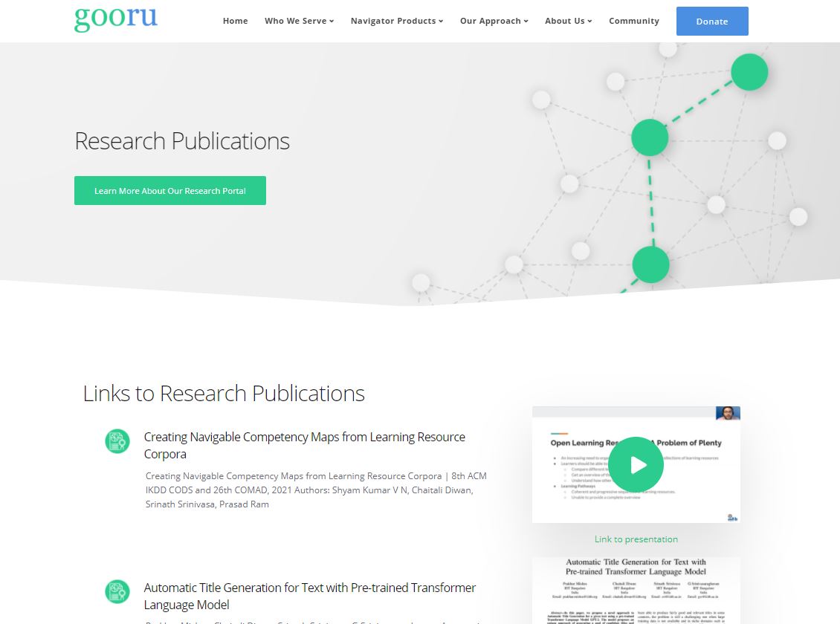Click the Links to Research Publications heading
The image size is (840, 624).
coord(224,394)
